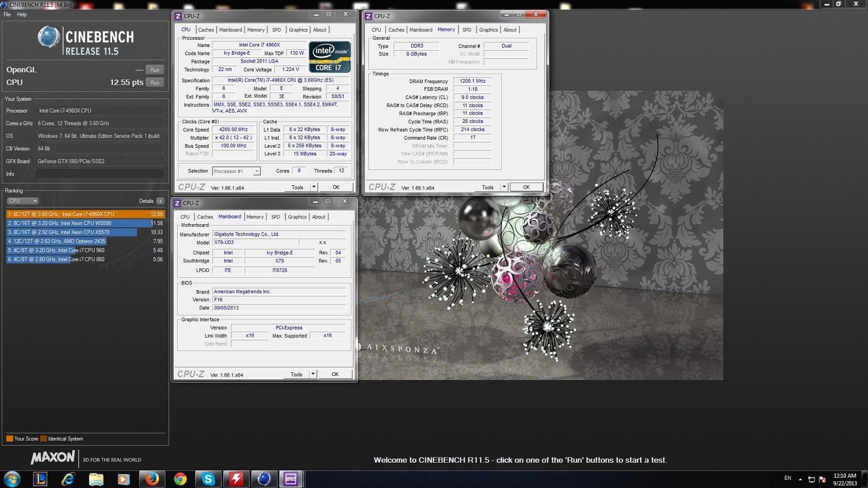This screenshot has width=868, height=488.
Task: Click Tools button in CPU tab window
Action: 298,187
